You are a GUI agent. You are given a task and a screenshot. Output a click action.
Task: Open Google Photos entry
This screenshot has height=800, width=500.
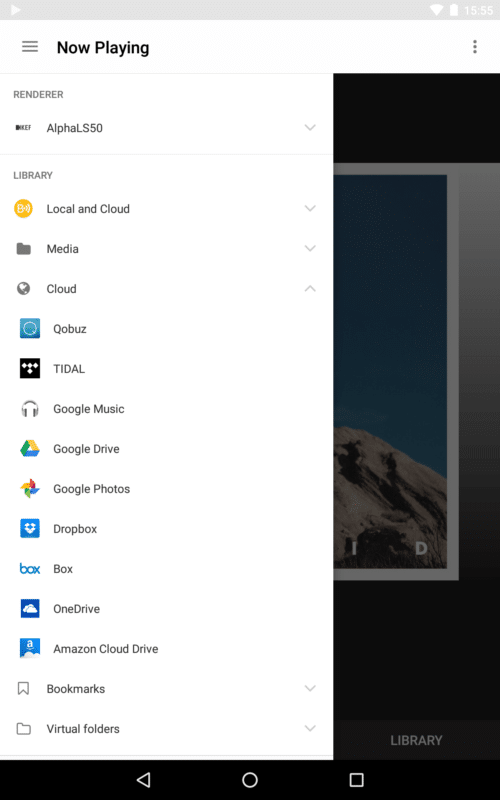click(166, 489)
